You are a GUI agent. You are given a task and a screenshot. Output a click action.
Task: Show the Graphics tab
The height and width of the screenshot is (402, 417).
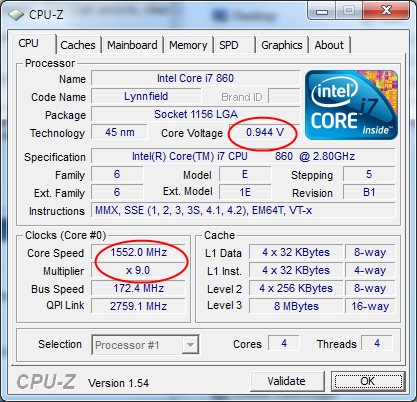click(282, 45)
